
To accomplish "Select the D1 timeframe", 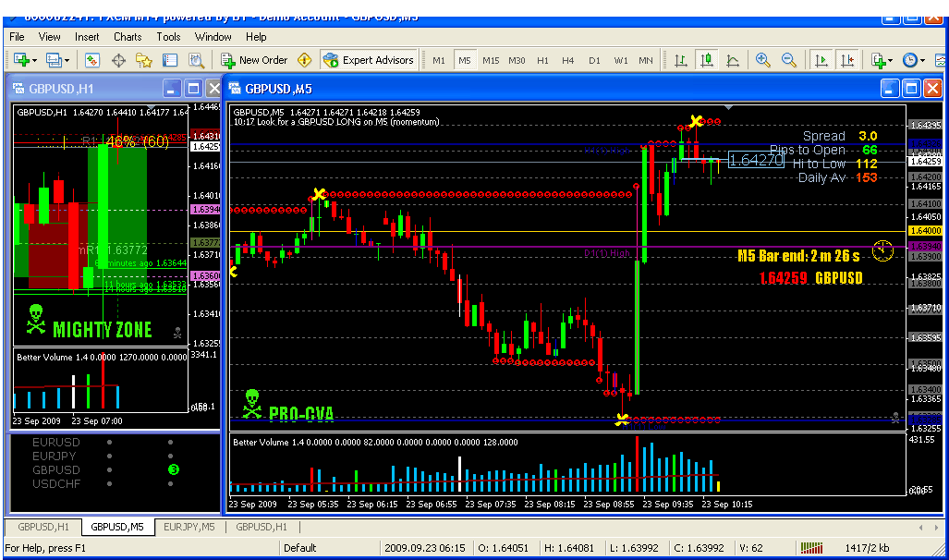I will coord(594,60).
